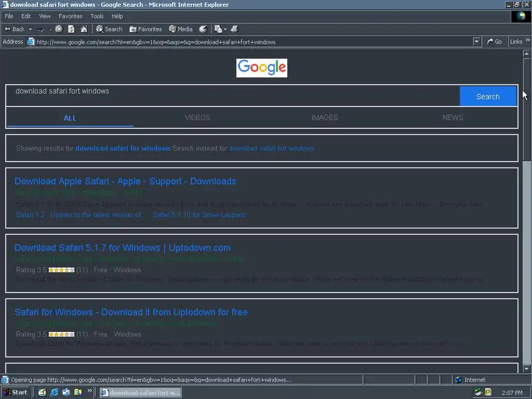
Task: Print the page with the Print icon
Action: click(235, 29)
